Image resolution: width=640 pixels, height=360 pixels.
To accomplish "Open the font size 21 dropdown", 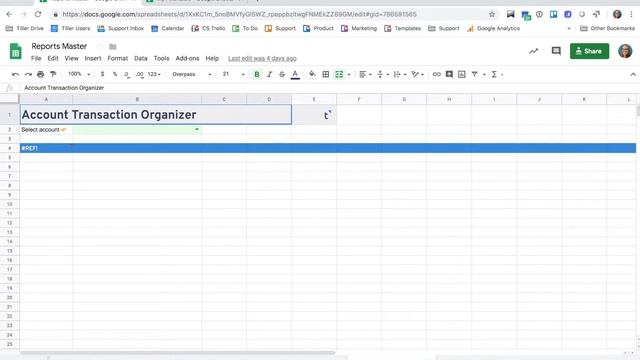I will point(233,74).
